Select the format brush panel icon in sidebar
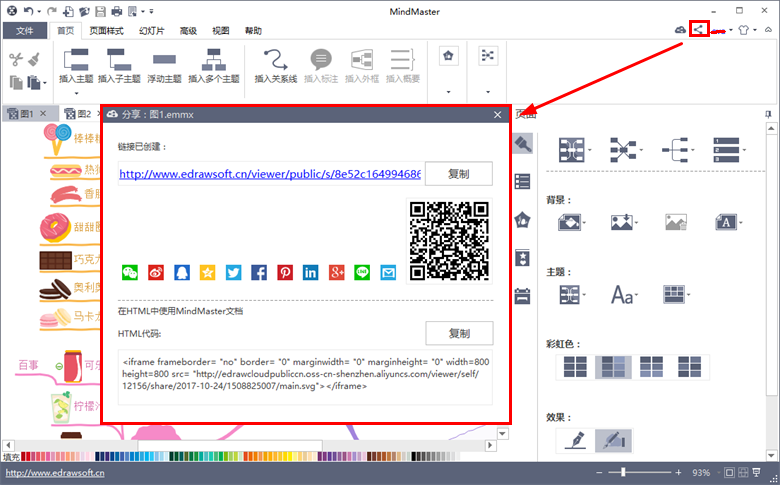 point(522,144)
